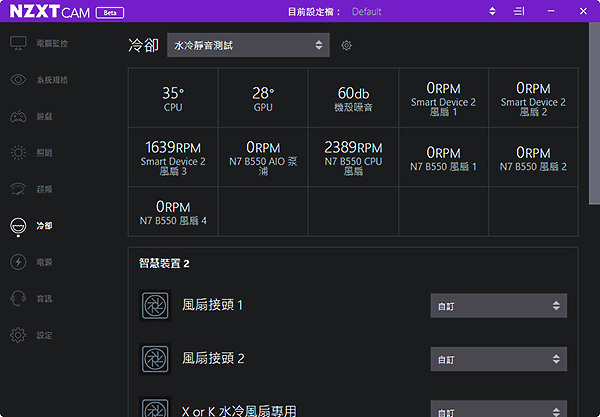The width and height of the screenshot is (600, 417).
Task: Select the N7 B550 風扇 1 tile
Action: 443,157
